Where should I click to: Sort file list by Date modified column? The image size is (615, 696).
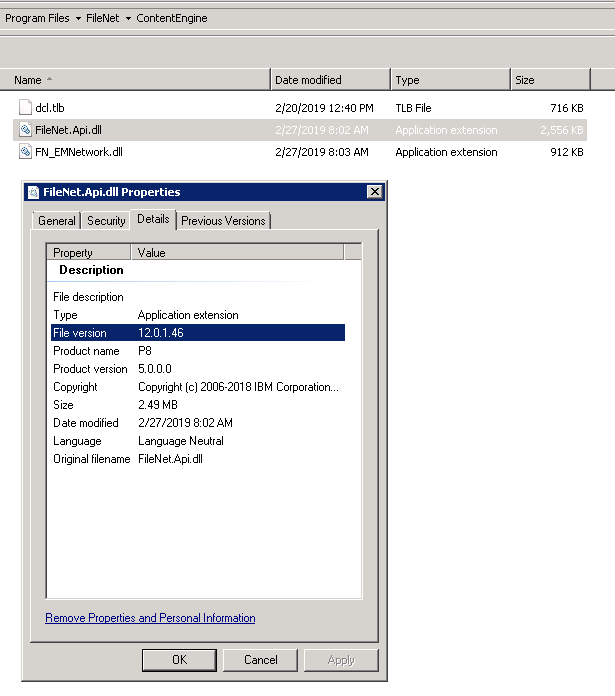[x=331, y=80]
